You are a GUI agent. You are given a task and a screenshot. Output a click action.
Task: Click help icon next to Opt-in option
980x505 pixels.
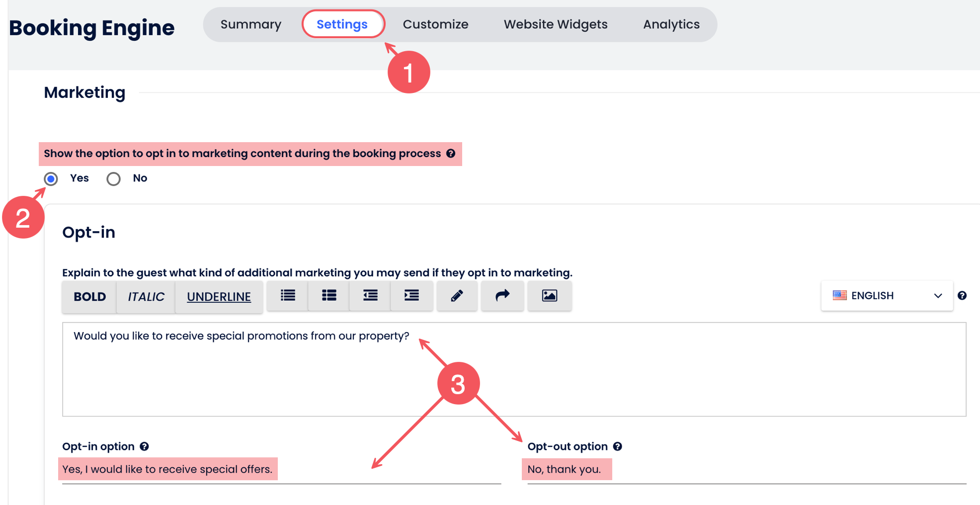pyautogui.click(x=144, y=446)
